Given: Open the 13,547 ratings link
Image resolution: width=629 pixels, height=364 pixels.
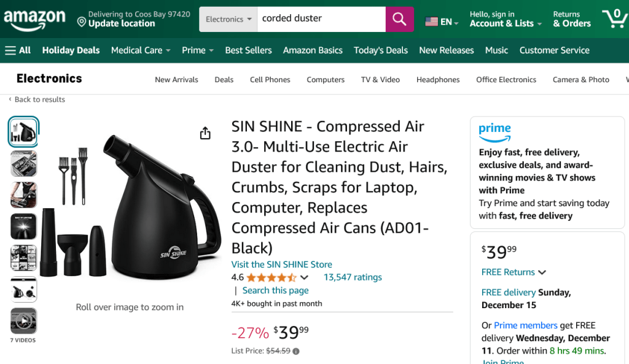Looking at the screenshot, I should pos(353,277).
